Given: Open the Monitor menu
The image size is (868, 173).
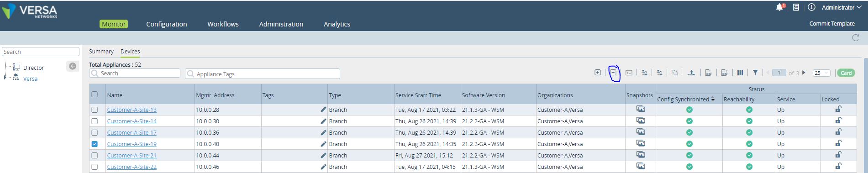Looking at the screenshot, I should pos(114,24).
